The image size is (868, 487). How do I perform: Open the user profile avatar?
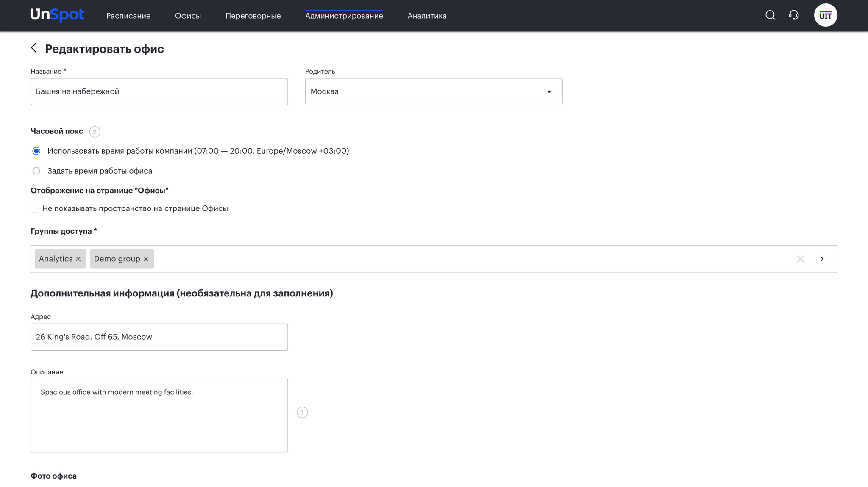point(825,15)
